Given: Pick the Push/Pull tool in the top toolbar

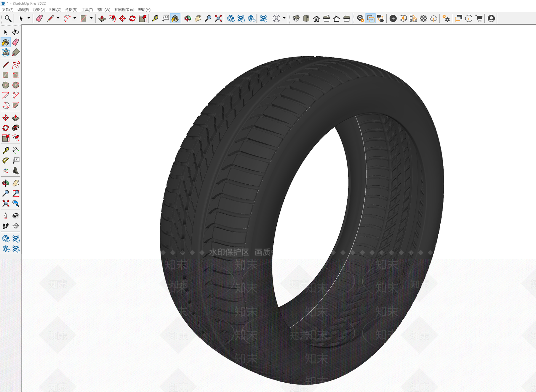Looking at the screenshot, I should point(102,18).
